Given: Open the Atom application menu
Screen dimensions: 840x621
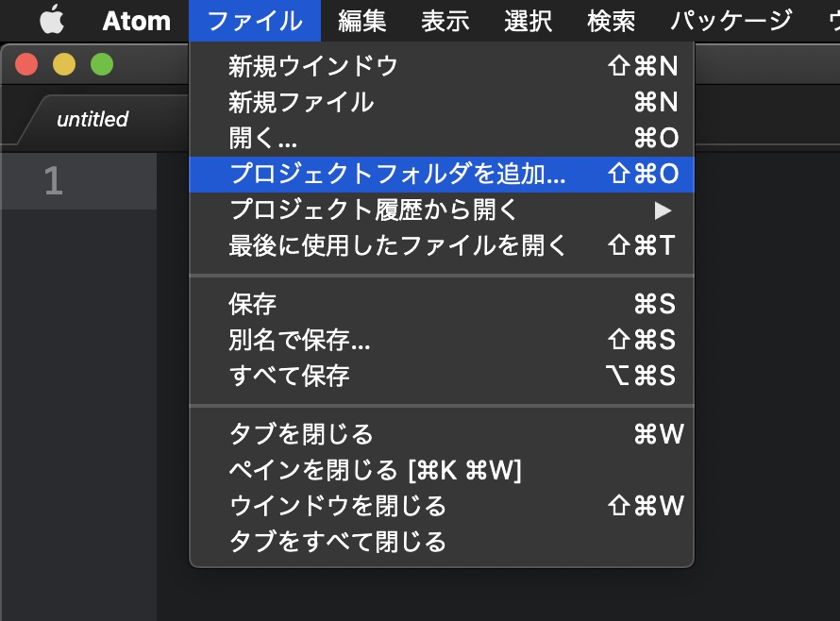Looking at the screenshot, I should [136, 20].
